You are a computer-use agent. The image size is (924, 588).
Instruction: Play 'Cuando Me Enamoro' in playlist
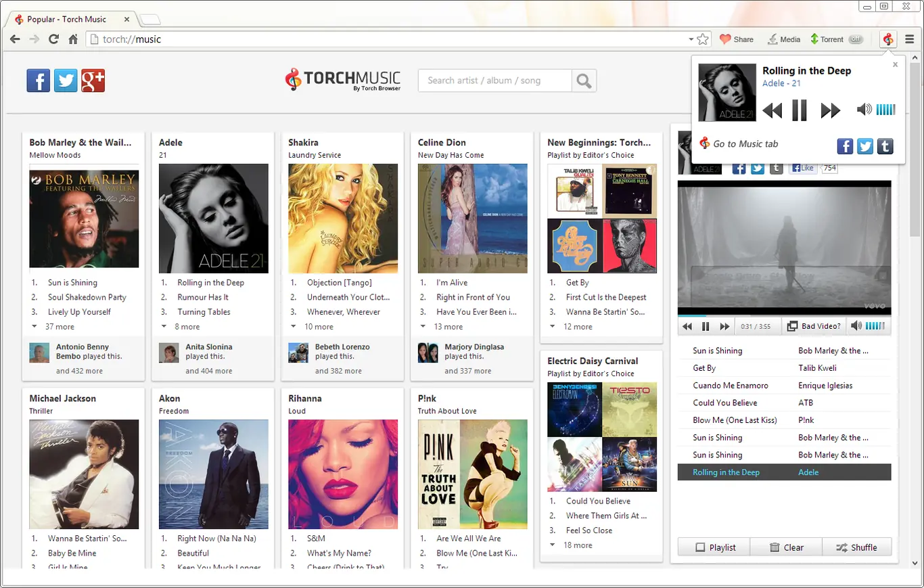tap(784, 386)
